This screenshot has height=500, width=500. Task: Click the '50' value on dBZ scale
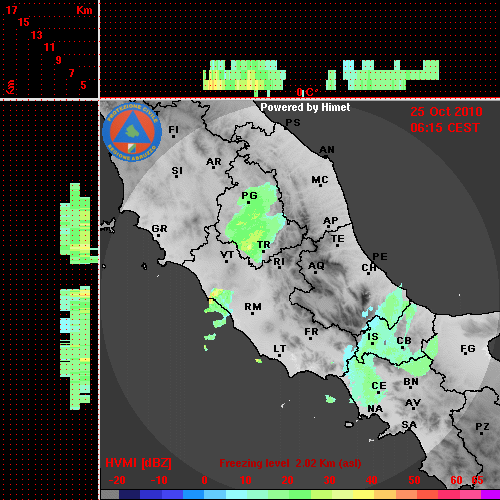[x=414, y=480]
